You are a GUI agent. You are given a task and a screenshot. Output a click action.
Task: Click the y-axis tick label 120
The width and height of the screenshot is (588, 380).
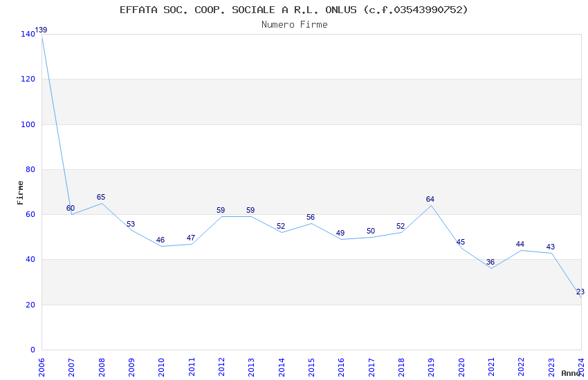click(28, 79)
